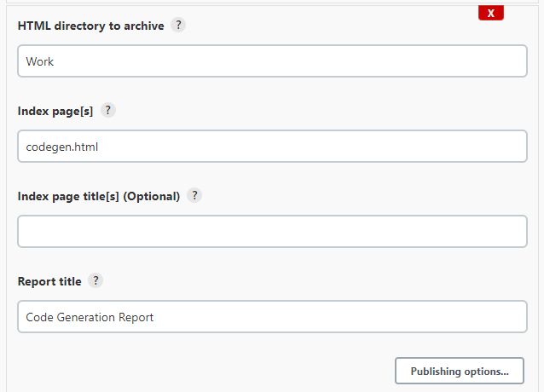The image size is (544, 392).
Task: Delete this report entry with red X
Action: point(490,13)
